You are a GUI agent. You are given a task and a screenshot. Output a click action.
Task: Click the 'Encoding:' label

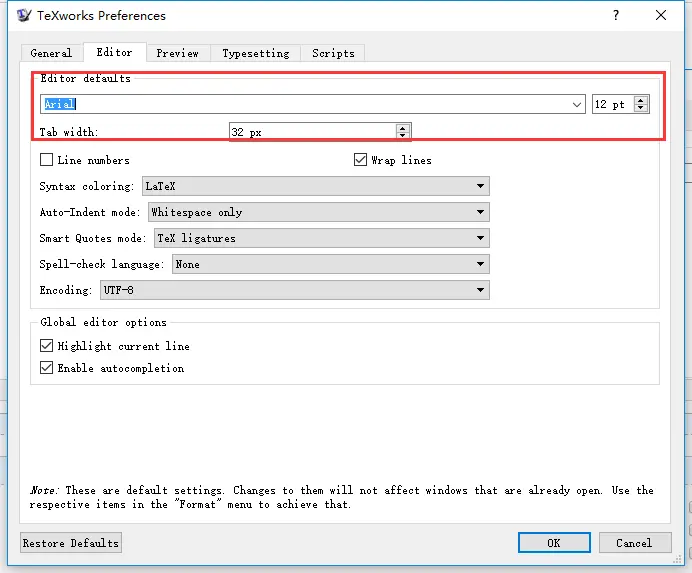click(x=65, y=290)
